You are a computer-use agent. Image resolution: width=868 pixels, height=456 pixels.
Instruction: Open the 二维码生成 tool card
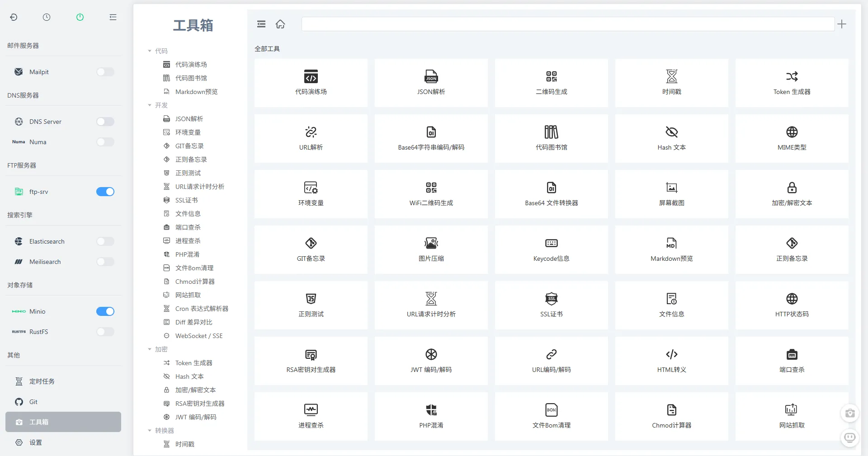click(x=552, y=83)
